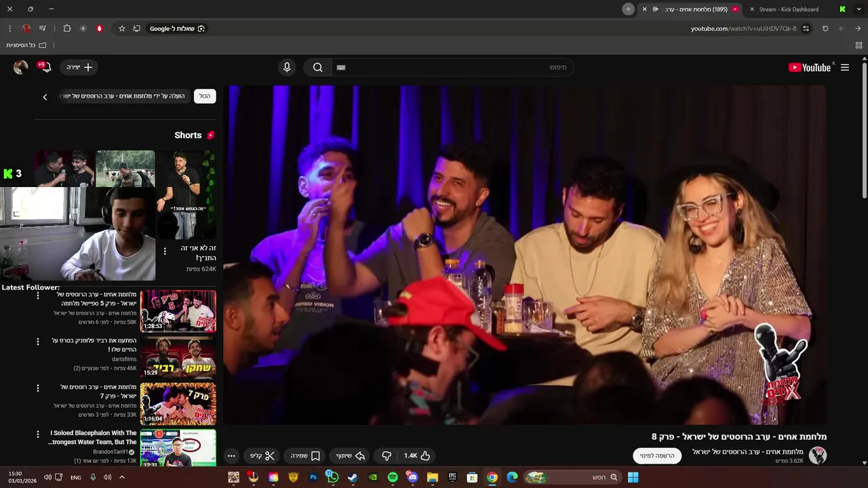This screenshot has height=488, width=868.
Task: Open the YouTube account avatar menu
Action: tap(21, 67)
